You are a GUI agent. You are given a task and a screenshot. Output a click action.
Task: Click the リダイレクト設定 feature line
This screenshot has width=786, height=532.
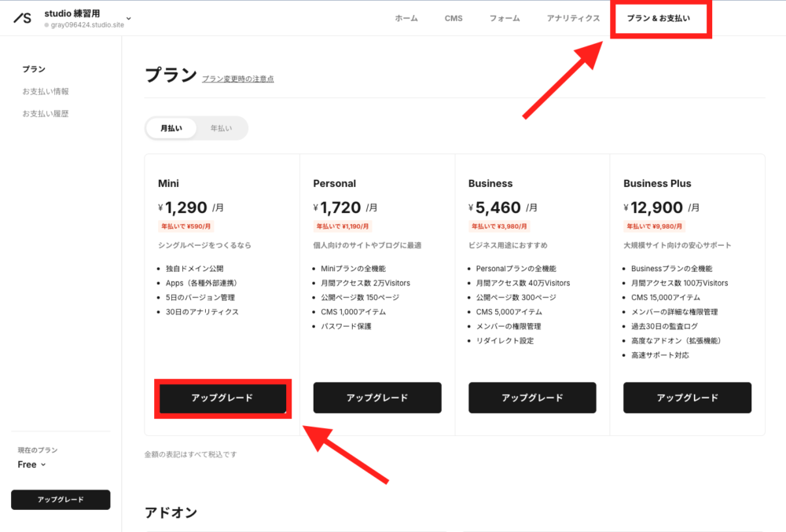[505, 340]
